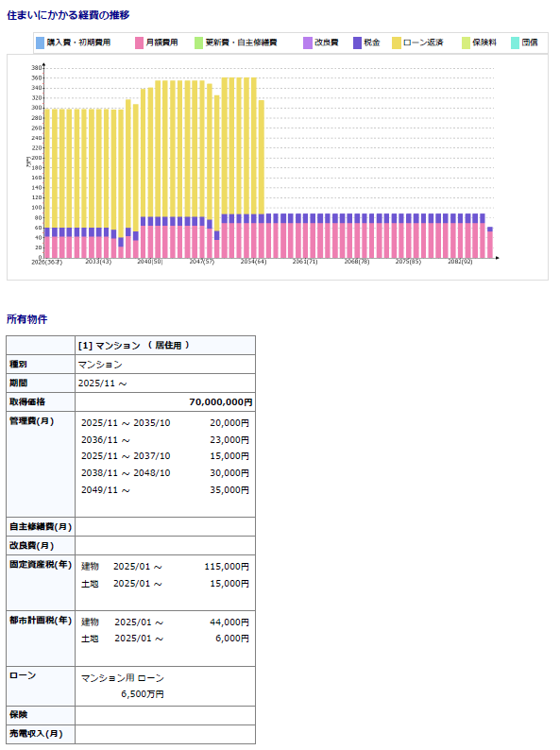Image resolution: width=560 pixels, height=750 pixels.
Task: Click the 管理費(月) row label
Action: (31, 421)
